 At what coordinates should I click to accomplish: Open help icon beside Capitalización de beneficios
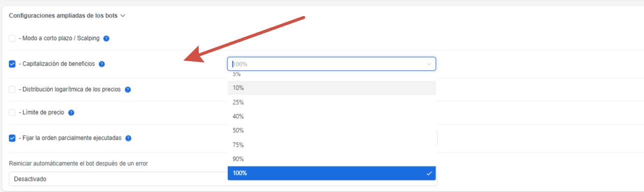coord(102,64)
